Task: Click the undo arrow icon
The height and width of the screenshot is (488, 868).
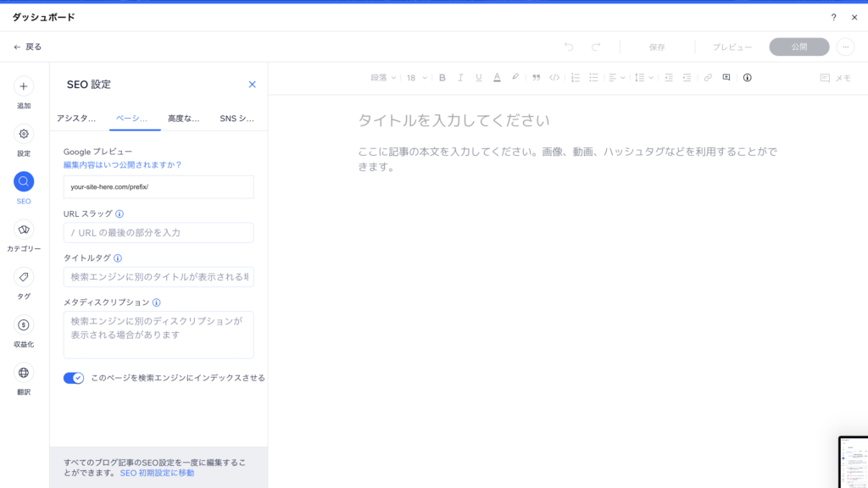Action: tap(569, 47)
